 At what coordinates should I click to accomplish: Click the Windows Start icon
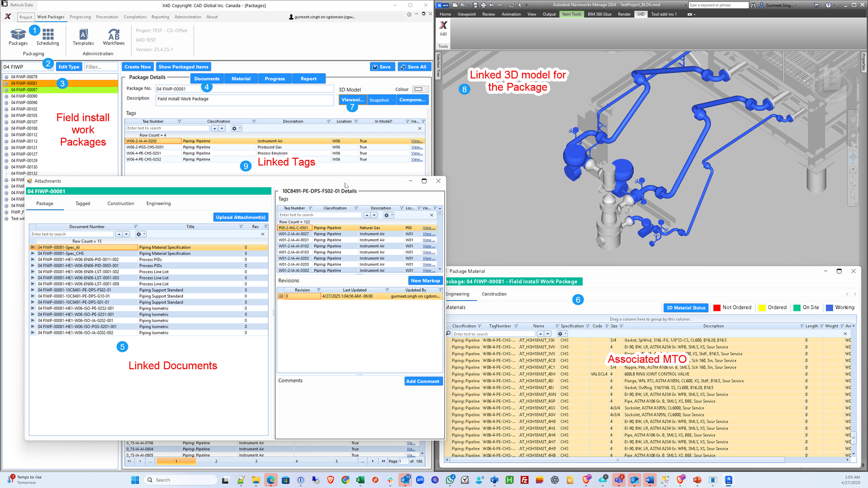tap(135, 480)
